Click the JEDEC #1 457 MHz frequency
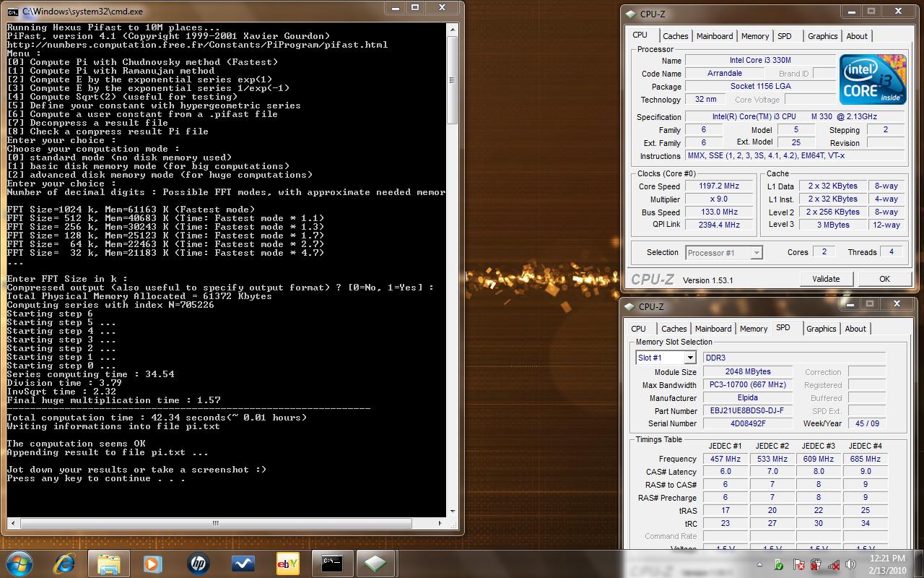924x578 pixels. [x=726, y=459]
